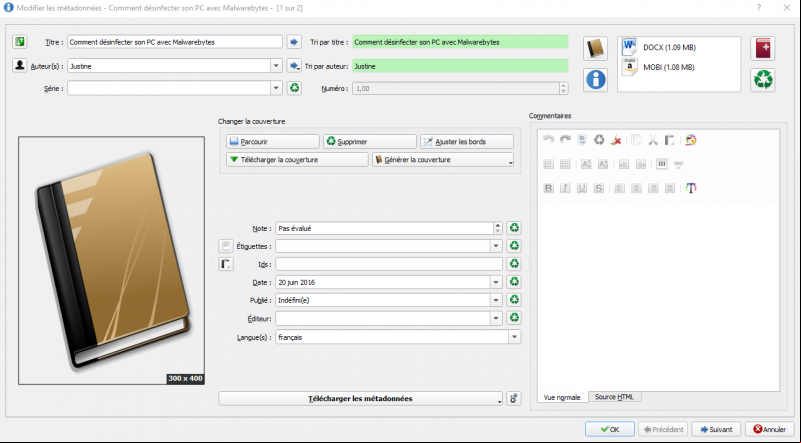Screen dimensions: 801x443
Task: Auto-generate title sort from Titre
Action: point(294,42)
